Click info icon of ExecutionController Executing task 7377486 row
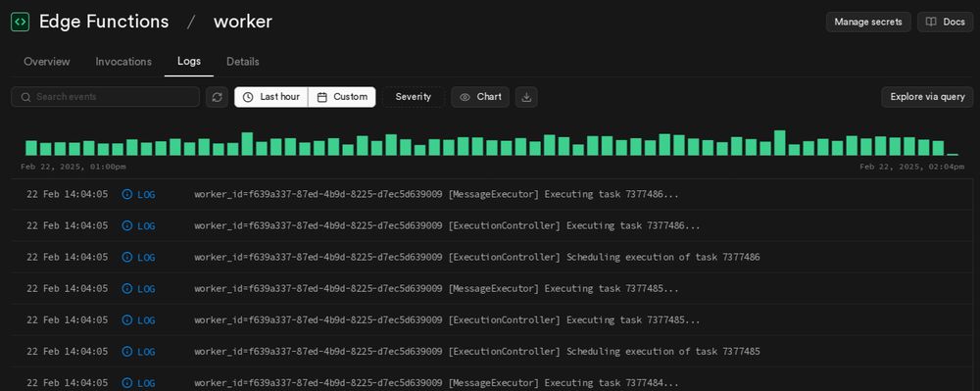980x391 pixels. point(126,225)
